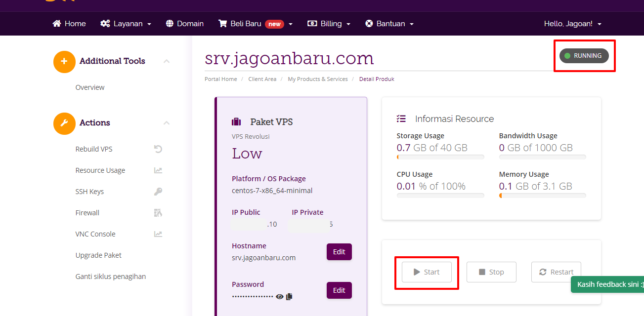Image resolution: width=644 pixels, height=316 pixels.
Task: Open My Products & Services breadcrumb
Action: pyautogui.click(x=318, y=79)
